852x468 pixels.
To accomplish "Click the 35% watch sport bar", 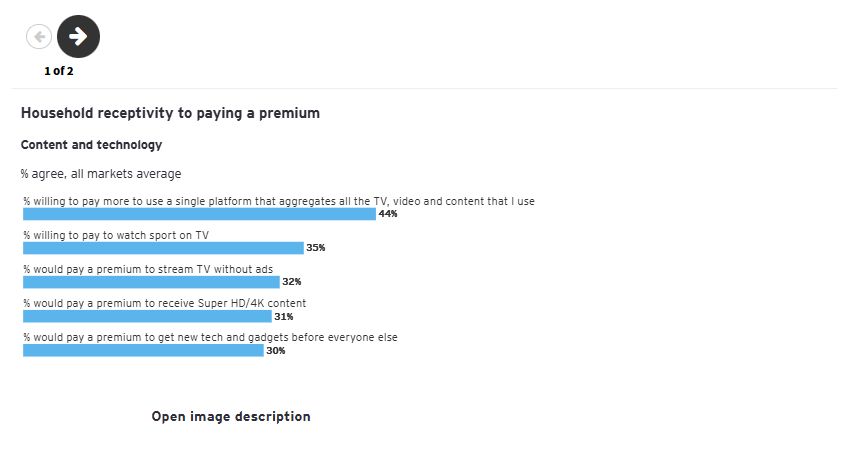I will [163, 248].
